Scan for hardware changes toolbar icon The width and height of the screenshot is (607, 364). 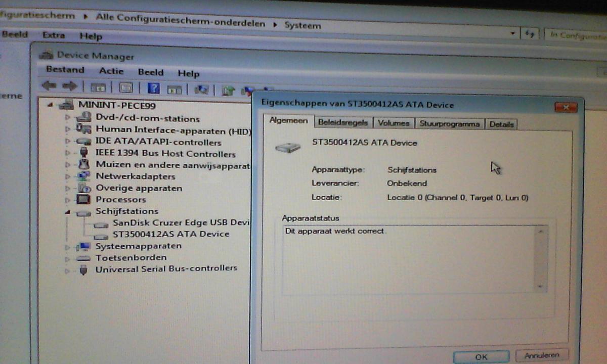[x=201, y=90]
